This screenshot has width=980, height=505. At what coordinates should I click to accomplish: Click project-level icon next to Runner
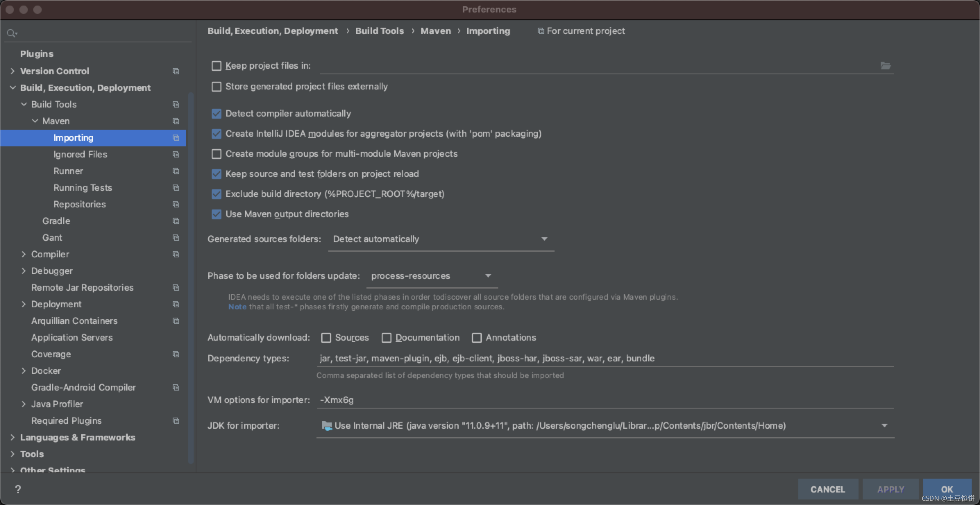176,171
